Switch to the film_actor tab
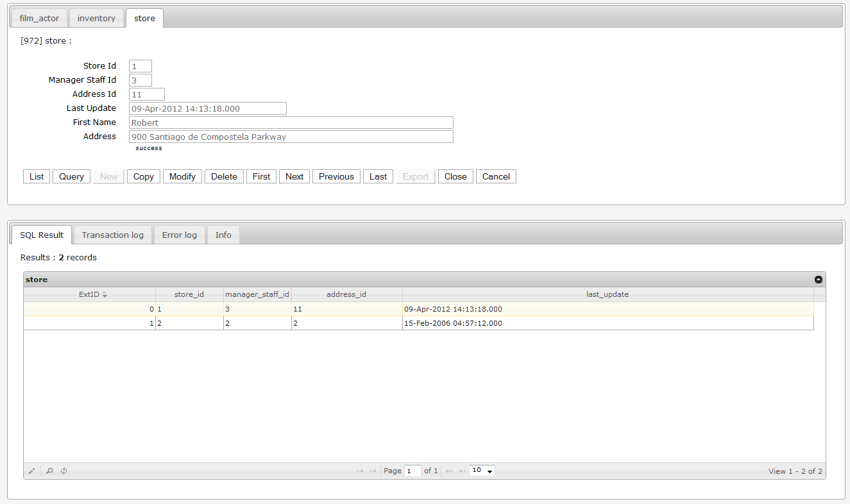Viewport: 850px width, 504px height. coord(38,18)
